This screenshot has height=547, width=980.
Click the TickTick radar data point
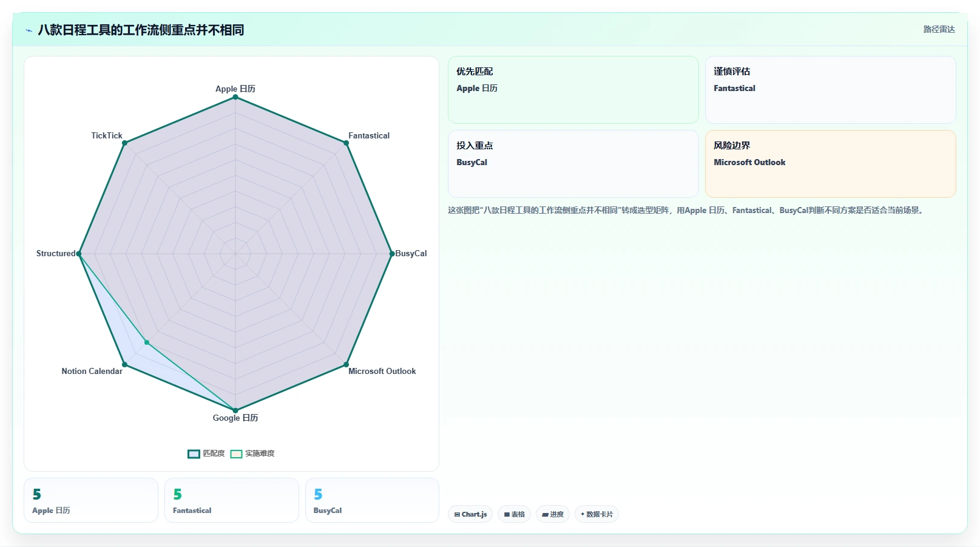(x=124, y=143)
